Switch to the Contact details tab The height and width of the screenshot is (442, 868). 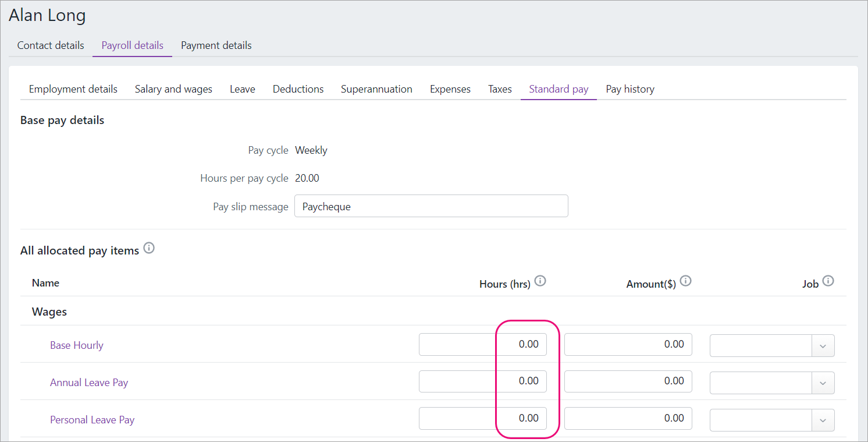(x=50, y=45)
